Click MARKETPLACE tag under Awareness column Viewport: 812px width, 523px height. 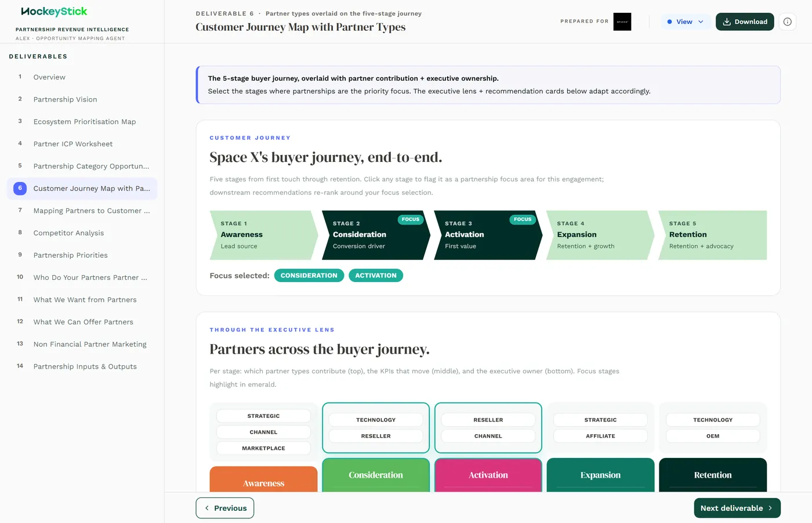pos(263,448)
